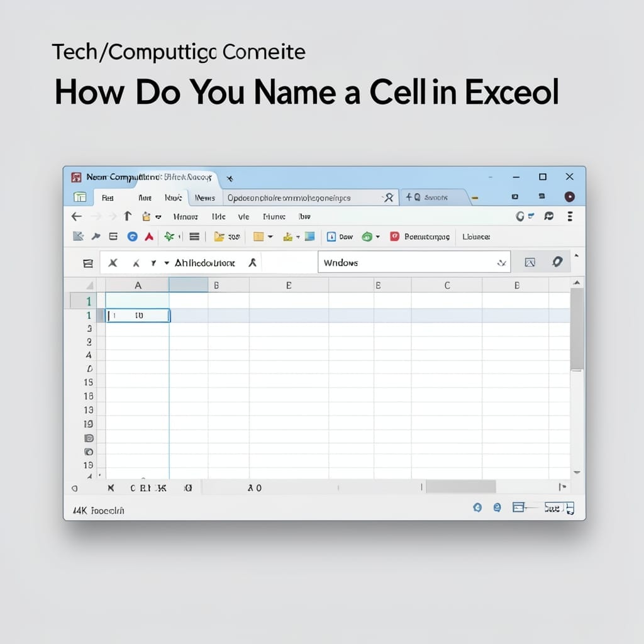Click the first blue circular status bar icon

click(x=477, y=508)
